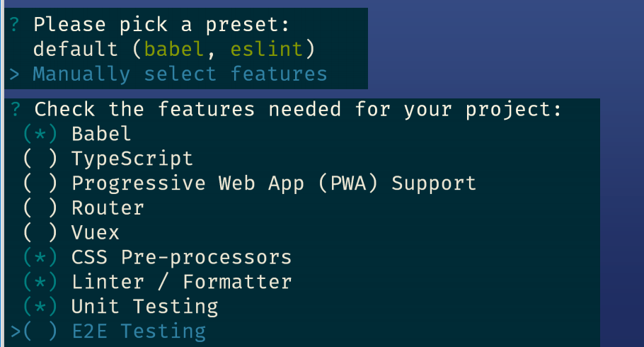Tick the Vuex checkbox

(x=40, y=232)
